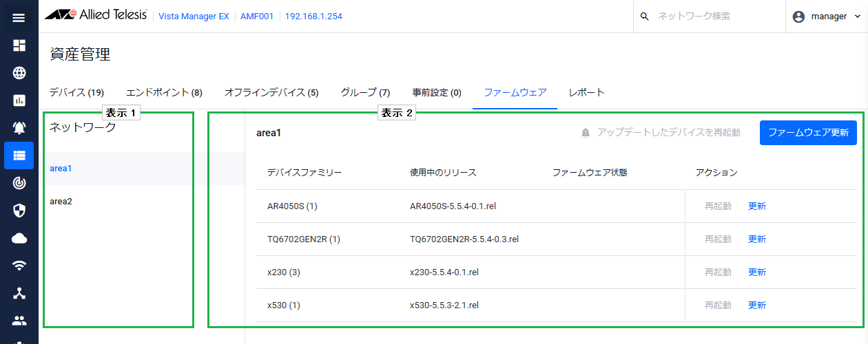Open the hamburger menu

(19, 17)
